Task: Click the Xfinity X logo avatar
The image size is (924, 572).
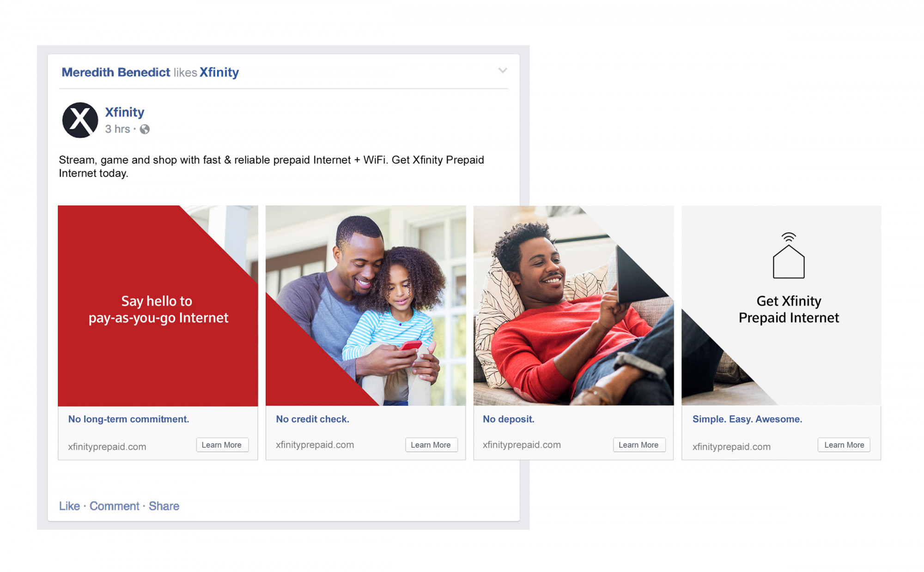Action: 80,120
